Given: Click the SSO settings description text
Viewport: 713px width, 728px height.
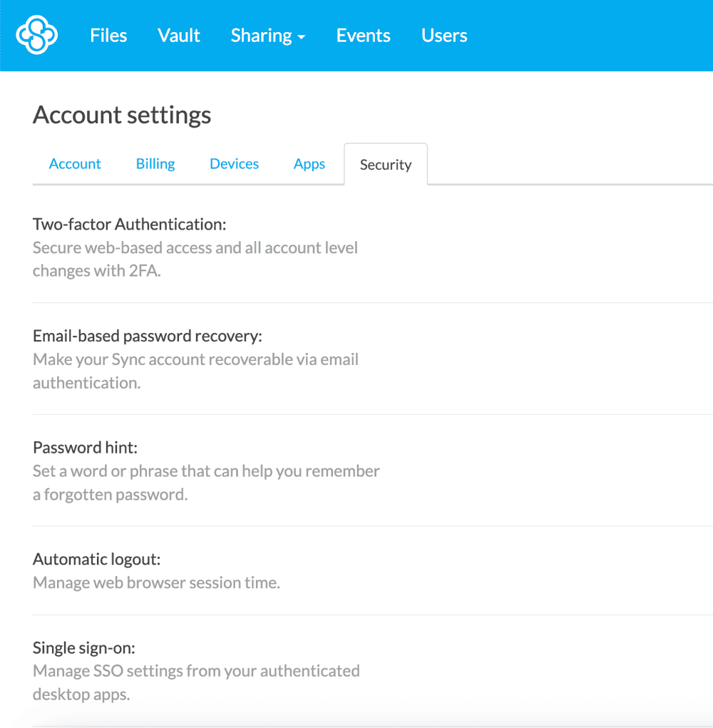Looking at the screenshot, I should point(195,682).
